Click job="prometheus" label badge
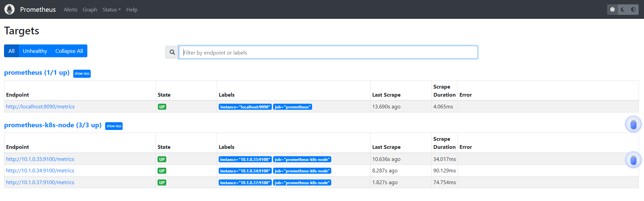Viewport: 644px width, 201px height. [x=293, y=107]
